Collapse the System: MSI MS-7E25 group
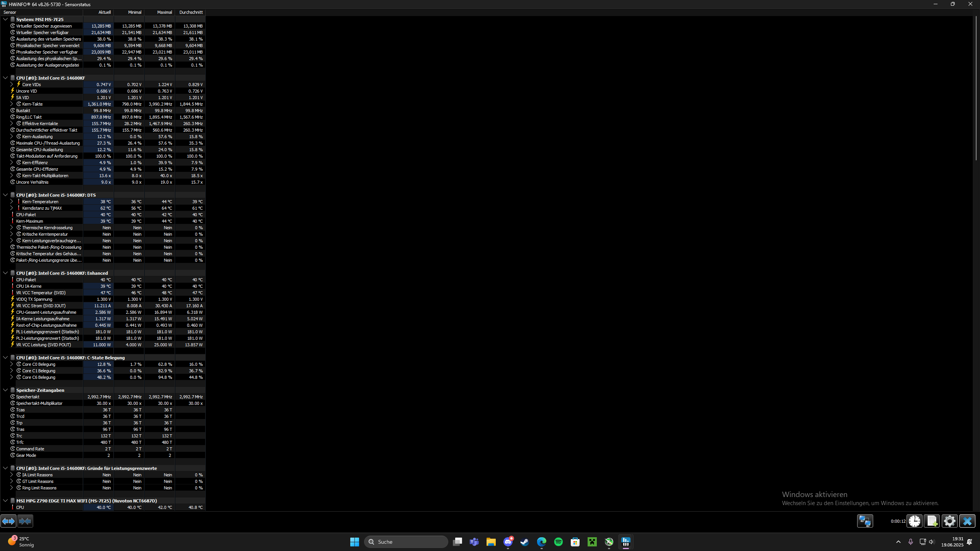The height and width of the screenshot is (551, 980). (5, 19)
